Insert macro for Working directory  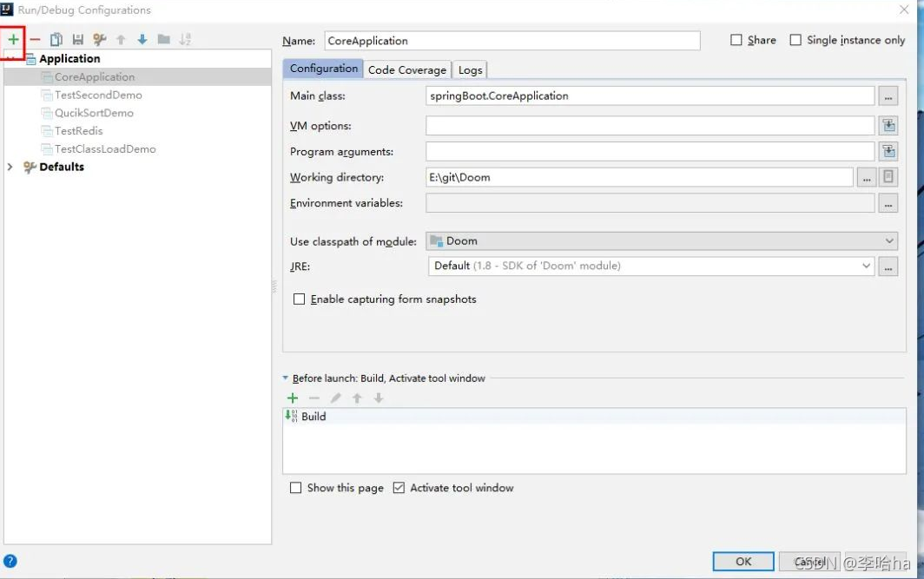click(x=888, y=177)
